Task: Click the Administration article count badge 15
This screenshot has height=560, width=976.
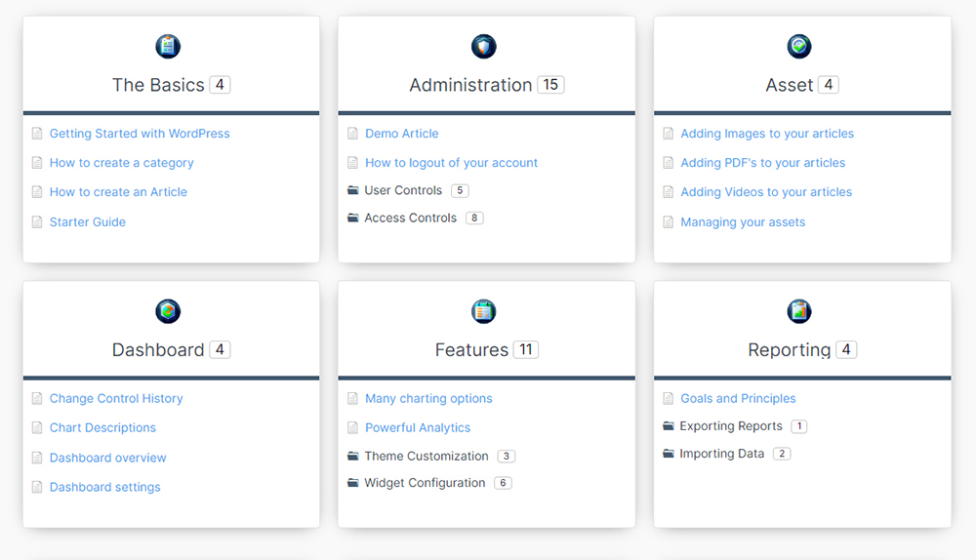Action: (550, 85)
